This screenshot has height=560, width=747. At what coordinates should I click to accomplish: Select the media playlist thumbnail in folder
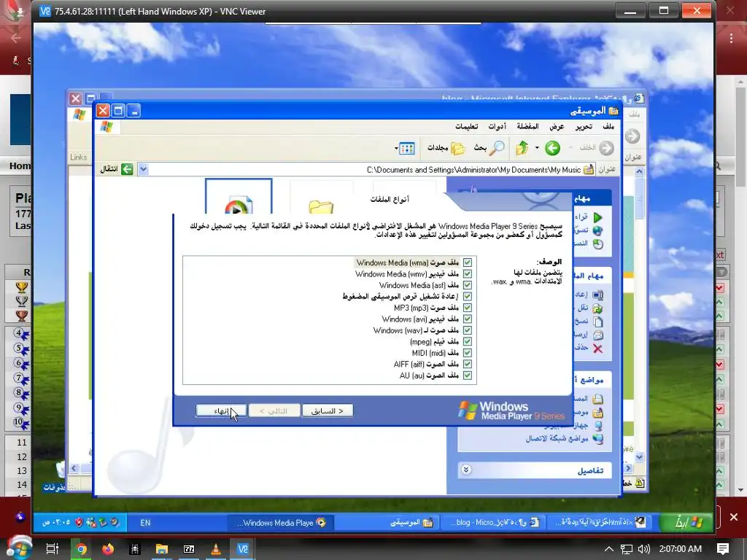tap(239, 197)
